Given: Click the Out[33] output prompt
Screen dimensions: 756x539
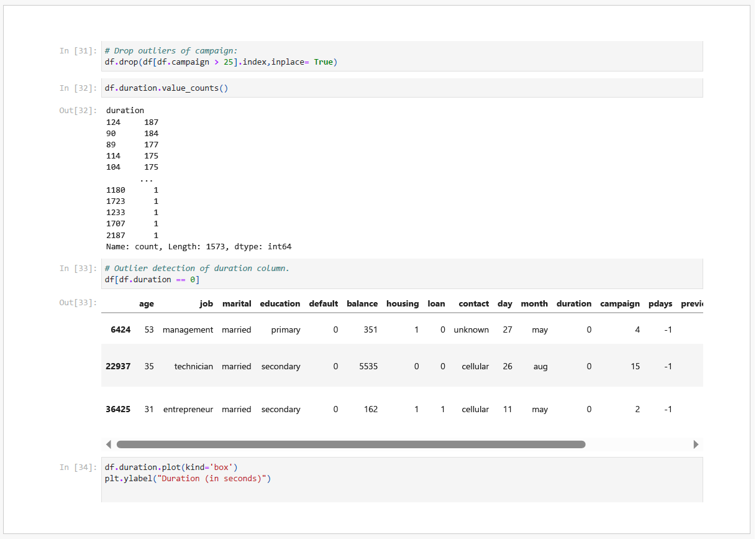Looking at the screenshot, I should click(x=78, y=303).
